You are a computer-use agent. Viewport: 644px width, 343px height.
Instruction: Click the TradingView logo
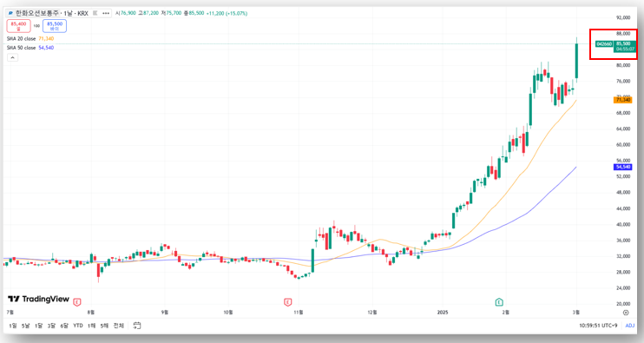38,299
